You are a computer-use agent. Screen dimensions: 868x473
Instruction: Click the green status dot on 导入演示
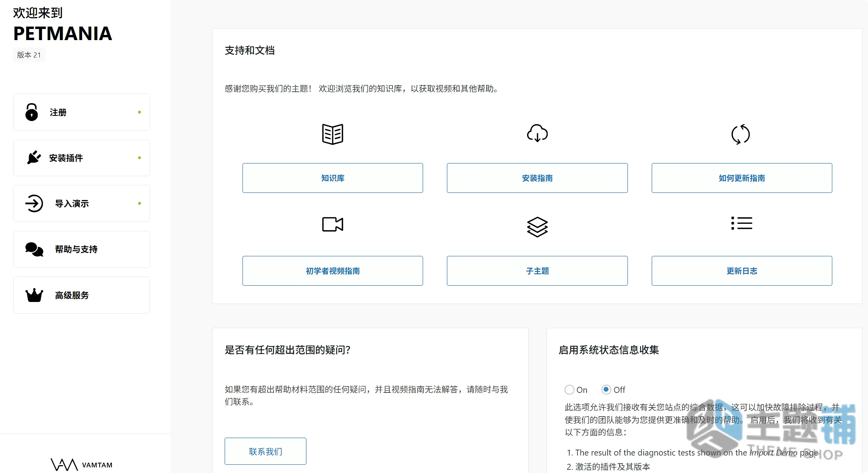point(139,204)
